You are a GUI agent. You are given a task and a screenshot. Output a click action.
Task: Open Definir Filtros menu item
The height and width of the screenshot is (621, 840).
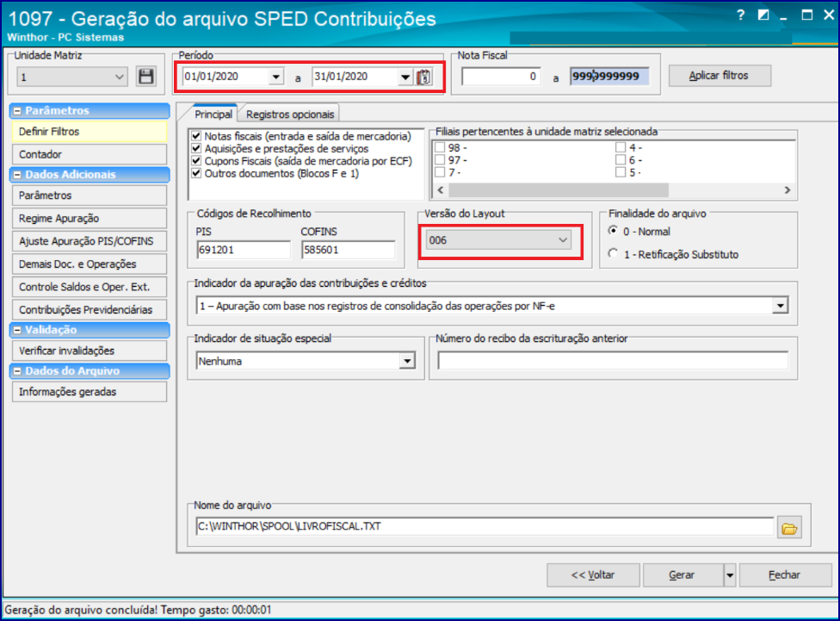click(90, 132)
